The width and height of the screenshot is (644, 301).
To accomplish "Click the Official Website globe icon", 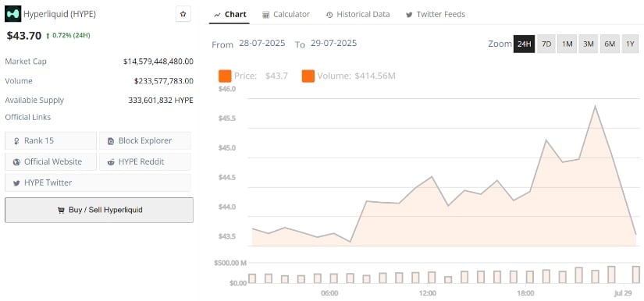I will pos(17,162).
